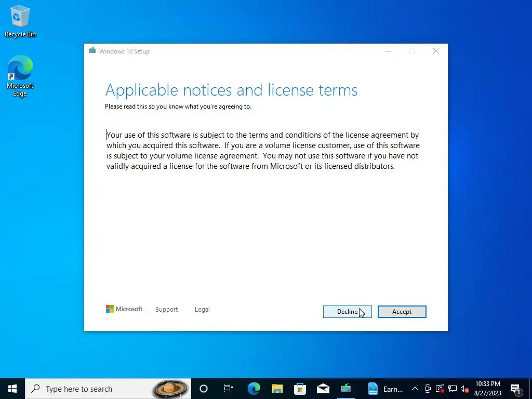This screenshot has width=532, height=399.
Task: Minimize the Windows 10 Setup window
Action: coord(389,51)
